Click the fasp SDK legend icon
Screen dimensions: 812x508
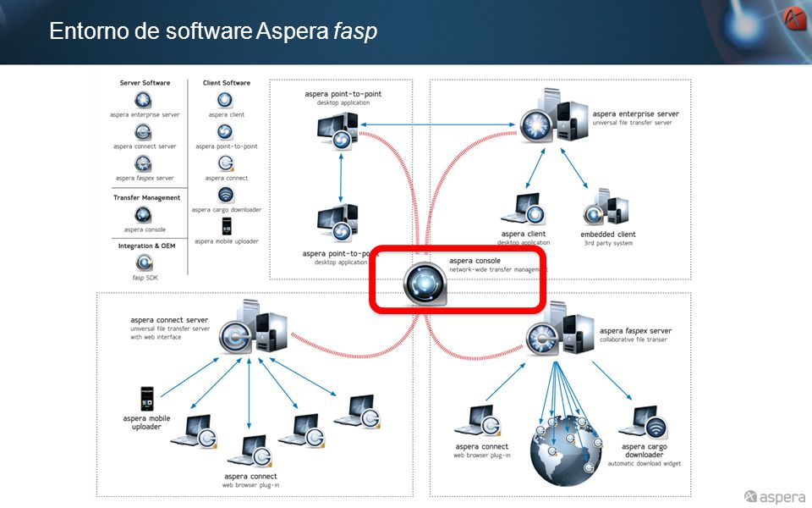click(145, 262)
